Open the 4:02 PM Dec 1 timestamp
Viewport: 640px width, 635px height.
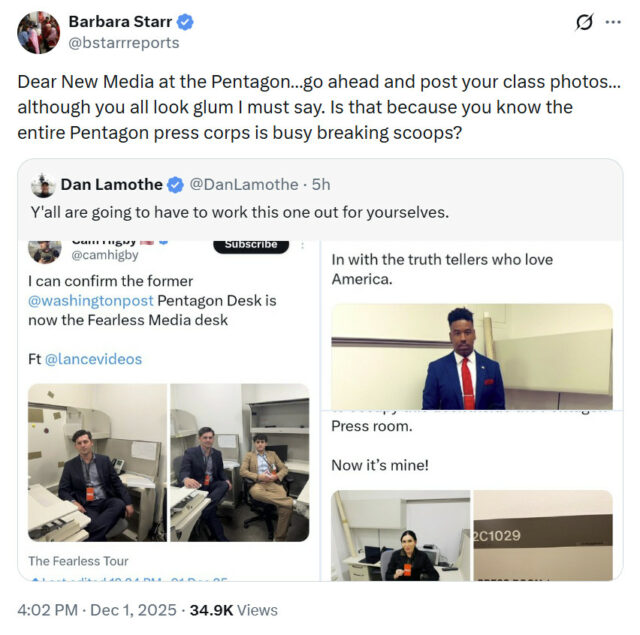click(x=98, y=610)
